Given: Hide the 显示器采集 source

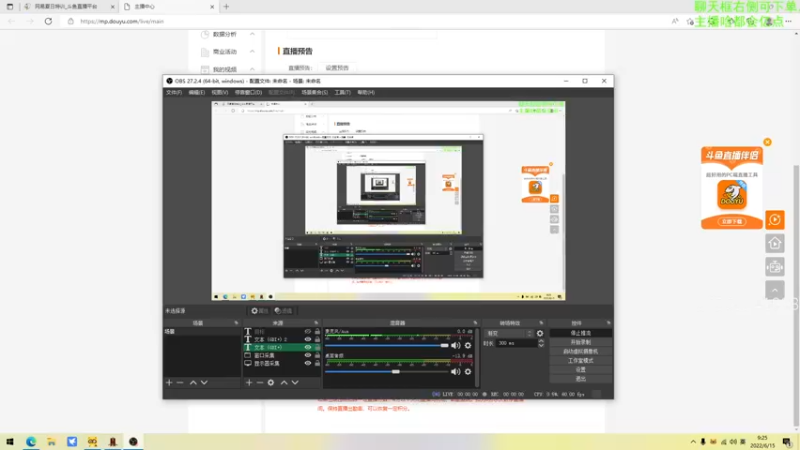Looking at the screenshot, I should [x=308, y=363].
